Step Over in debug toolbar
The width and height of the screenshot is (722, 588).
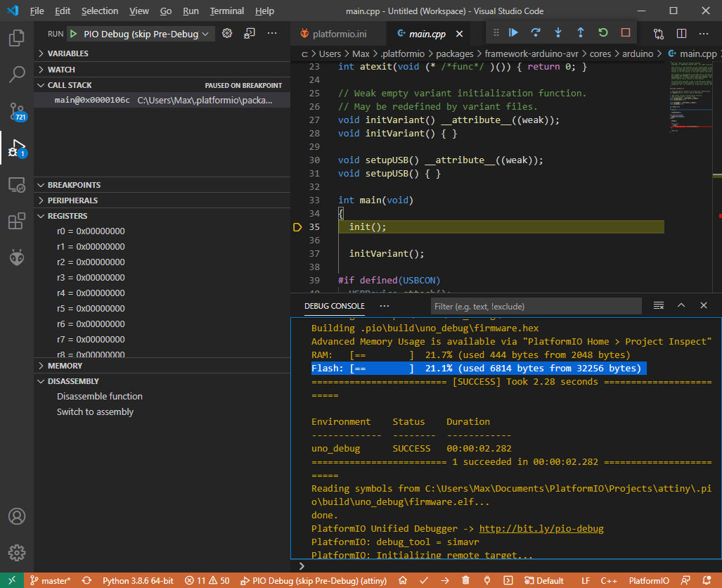pos(536,32)
